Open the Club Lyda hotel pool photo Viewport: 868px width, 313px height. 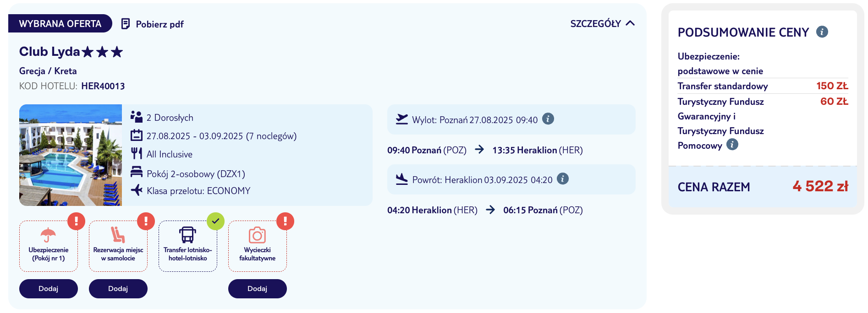pyautogui.click(x=71, y=155)
